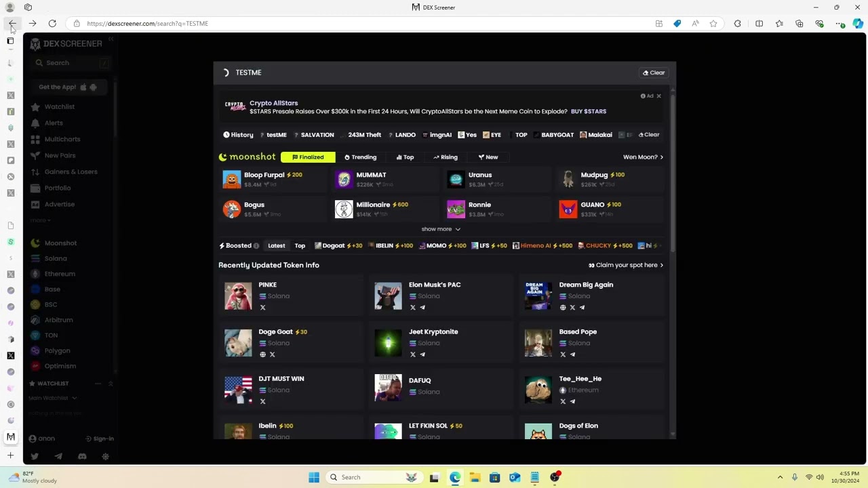This screenshot has width=868, height=488.
Task: Clear search history chips
Action: tap(648, 135)
